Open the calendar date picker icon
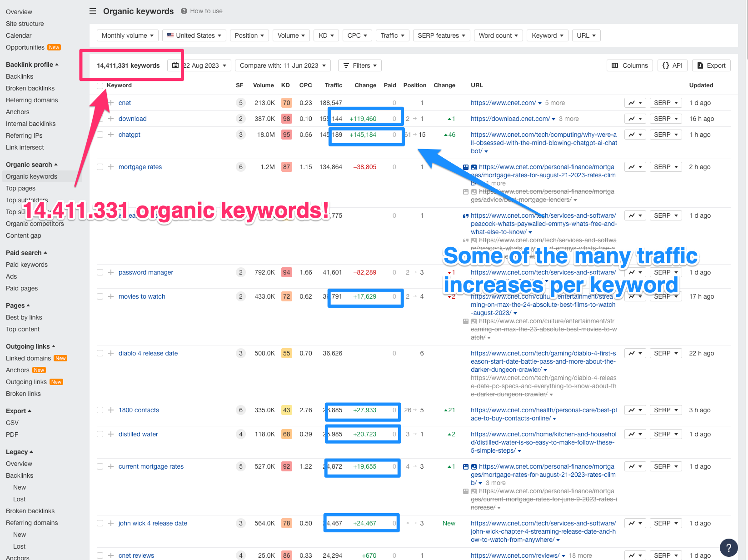The image size is (748, 560). (175, 65)
